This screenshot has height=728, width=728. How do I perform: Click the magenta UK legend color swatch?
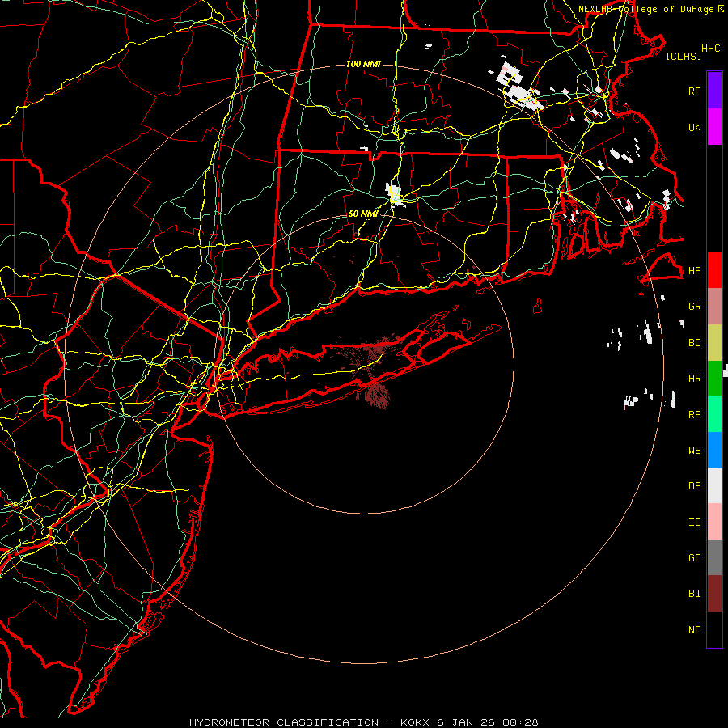tap(714, 127)
